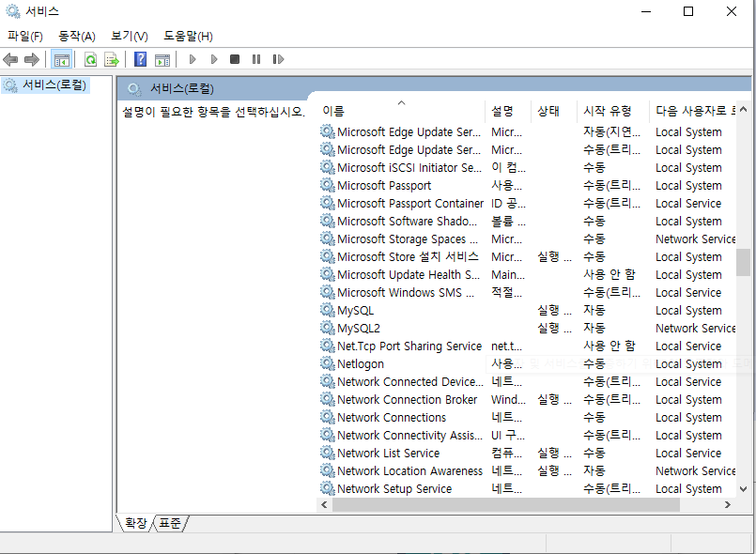Click the magnifier icon in 서비스(로컬) header
Screen dimensions: 756x554
click(134, 88)
